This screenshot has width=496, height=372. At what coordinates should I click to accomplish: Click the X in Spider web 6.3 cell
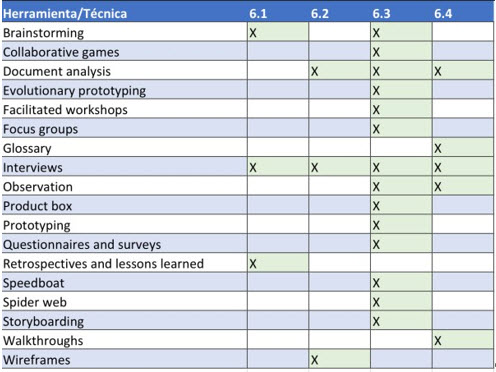tap(376, 302)
